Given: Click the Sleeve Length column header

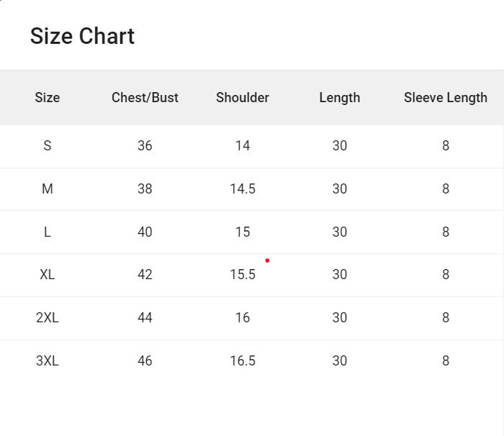Looking at the screenshot, I should (446, 98).
